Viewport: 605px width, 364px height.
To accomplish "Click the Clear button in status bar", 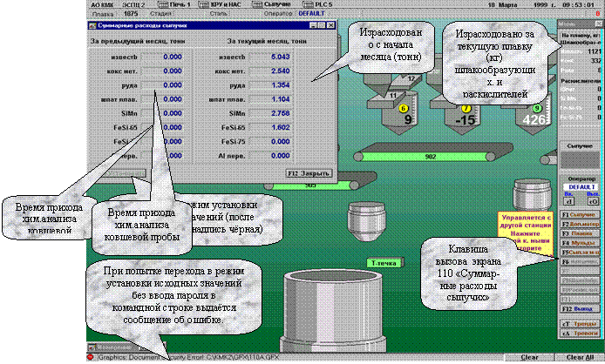I will click(528, 357).
